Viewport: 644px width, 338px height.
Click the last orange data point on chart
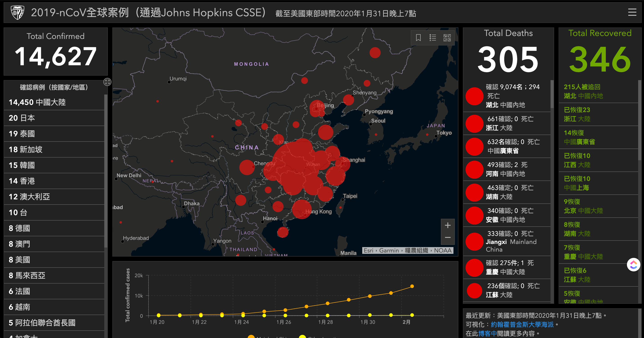click(x=412, y=286)
